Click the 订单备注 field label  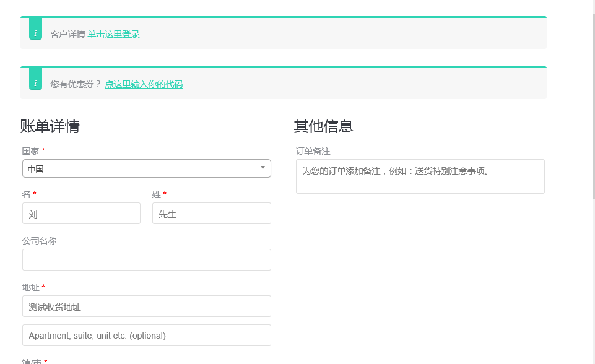[313, 151]
